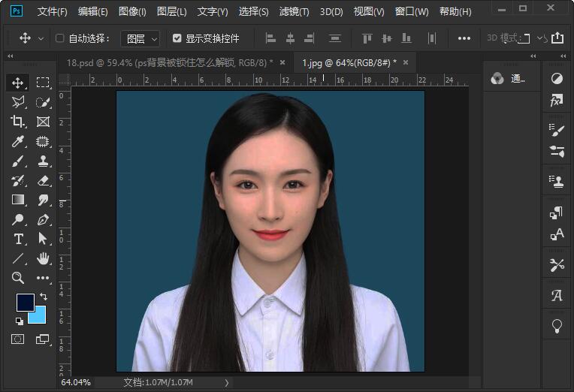Toggle Quick Mask mode

[17, 339]
